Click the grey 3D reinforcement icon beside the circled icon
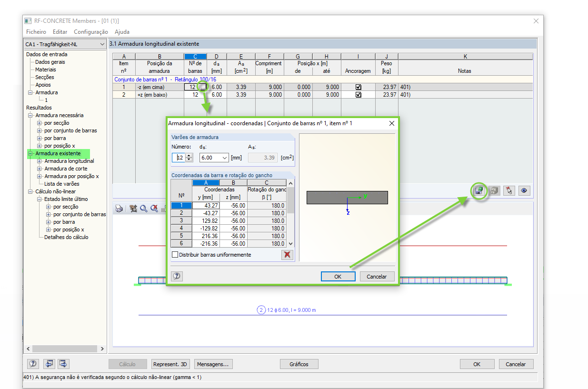Screen dimensions: 588x389 pos(494,190)
